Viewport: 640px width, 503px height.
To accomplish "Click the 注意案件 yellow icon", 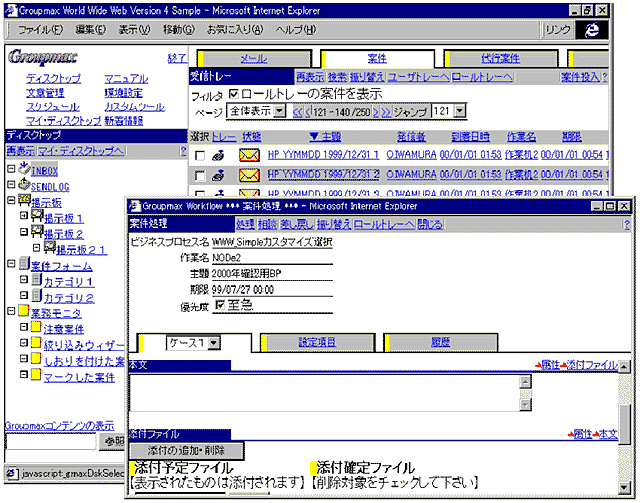I will 36,327.
